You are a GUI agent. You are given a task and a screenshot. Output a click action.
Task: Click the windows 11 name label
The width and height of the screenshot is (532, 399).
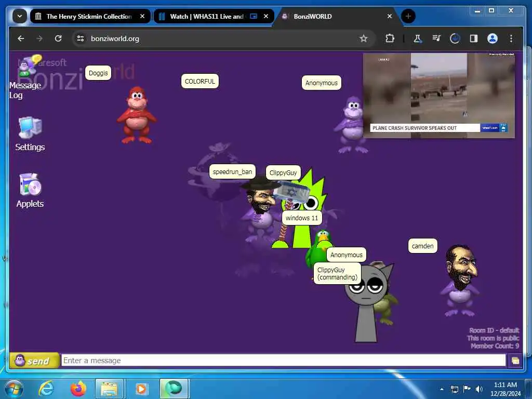(x=302, y=218)
